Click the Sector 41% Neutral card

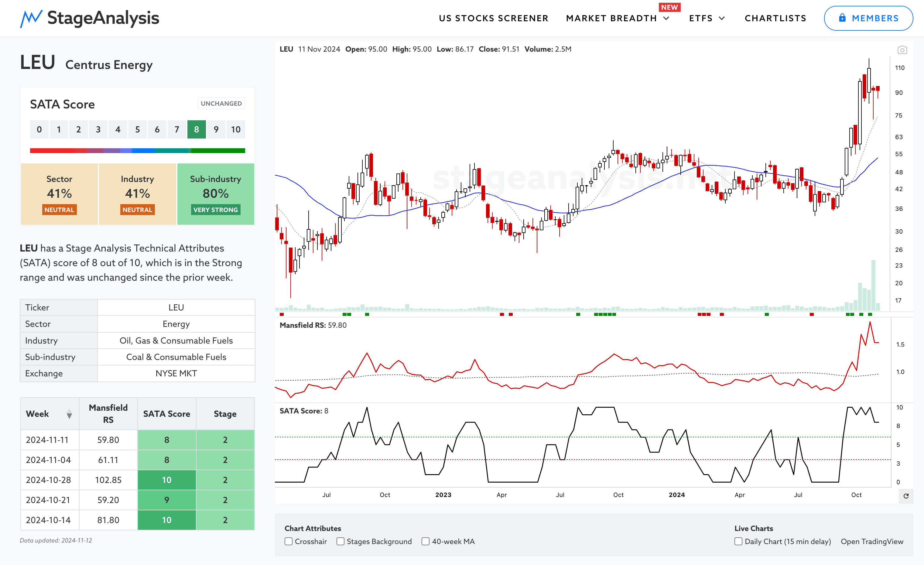point(59,194)
